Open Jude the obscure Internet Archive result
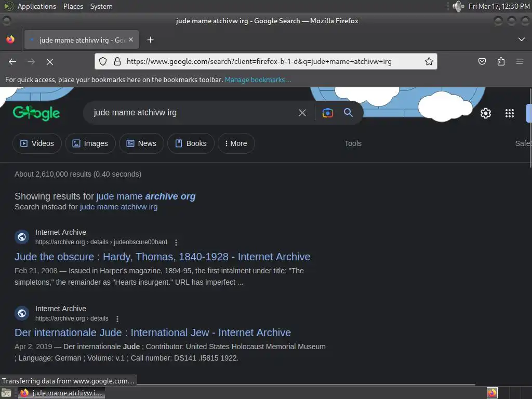This screenshot has height=399, width=532. click(162, 257)
